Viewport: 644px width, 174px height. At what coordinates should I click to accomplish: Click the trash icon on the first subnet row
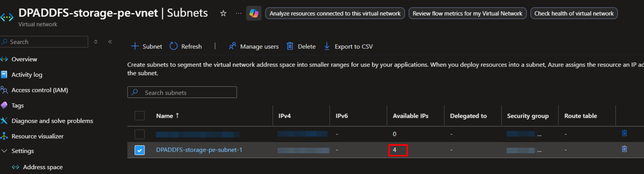(624, 133)
